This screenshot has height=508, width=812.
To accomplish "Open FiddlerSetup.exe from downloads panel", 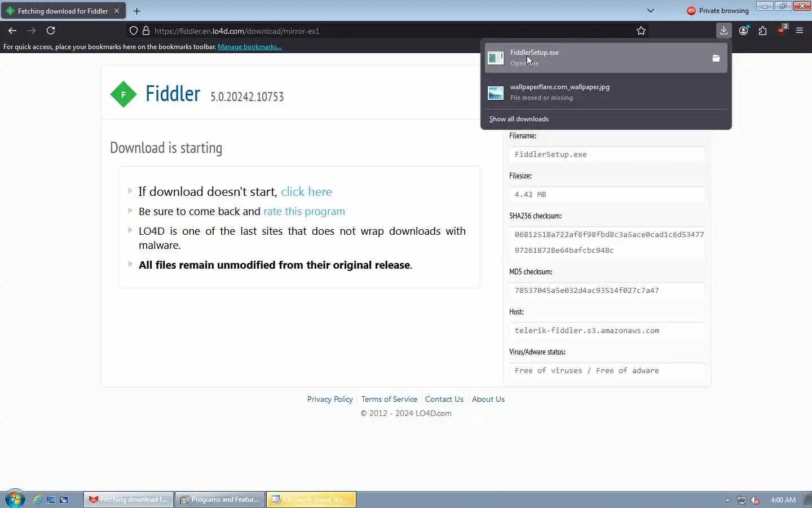I will (x=606, y=58).
